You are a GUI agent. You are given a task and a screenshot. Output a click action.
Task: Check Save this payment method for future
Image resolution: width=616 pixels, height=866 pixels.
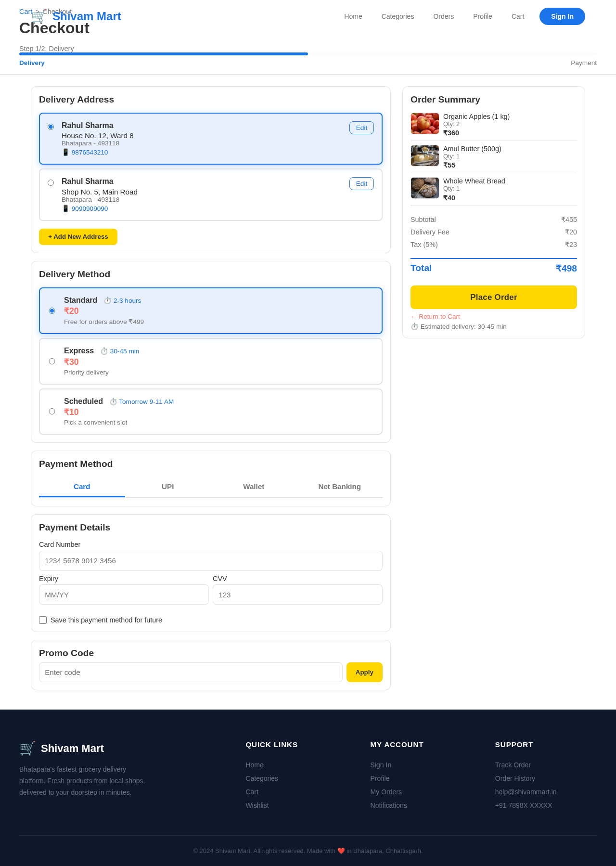coord(43,620)
